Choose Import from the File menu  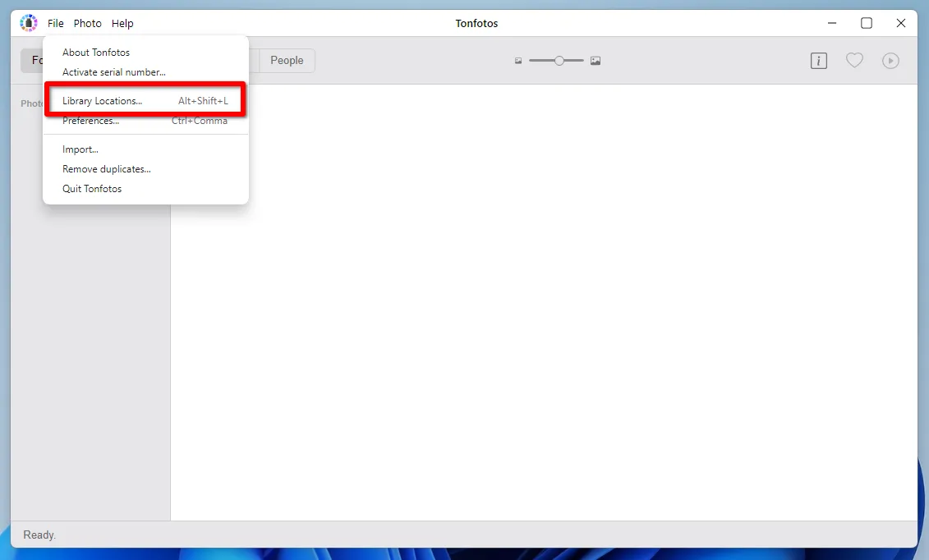tap(80, 149)
